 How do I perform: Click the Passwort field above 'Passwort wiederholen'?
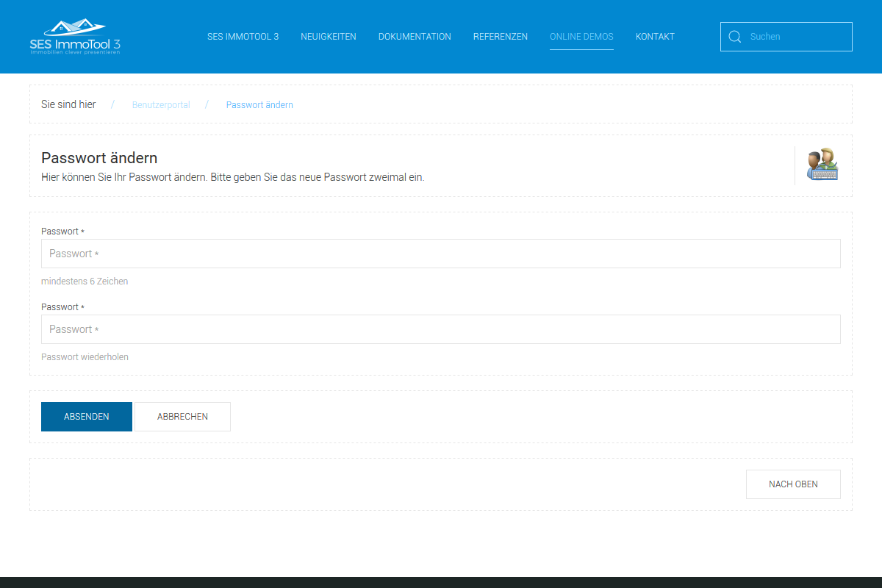click(441, 329)
